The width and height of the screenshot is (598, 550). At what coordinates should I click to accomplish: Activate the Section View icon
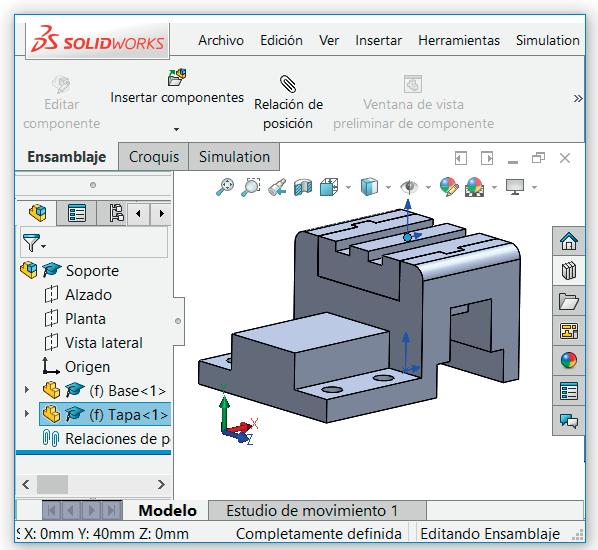pos(303,187)
